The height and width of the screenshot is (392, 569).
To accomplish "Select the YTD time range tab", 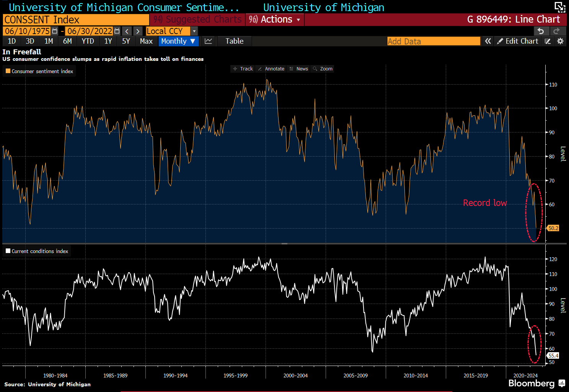I will (x=88, y=41).
